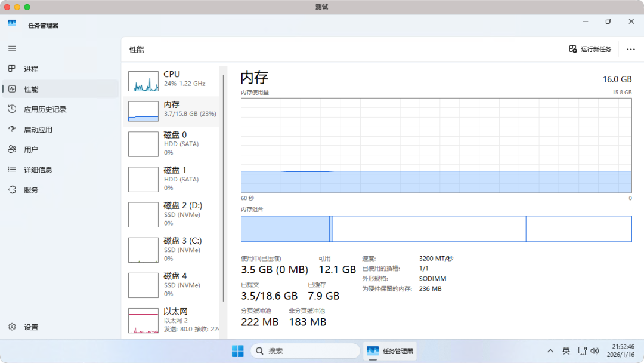Open the Startup apps (启动应用) page
This screenshot has width=644, height=363.
pos(36,129)
